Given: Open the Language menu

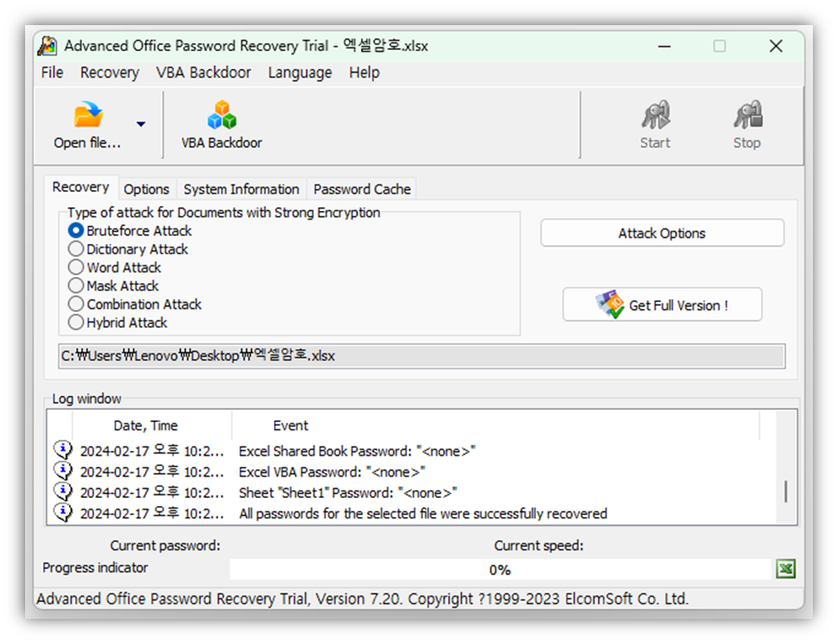Looking at the screenshot, I should [300, 73].
